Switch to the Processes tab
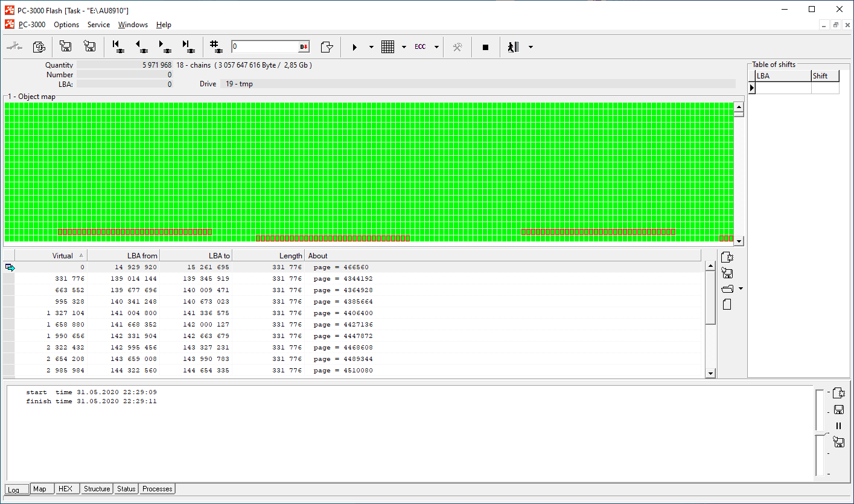The height and width of the screenshot is (504, 854). click(158, 489)
